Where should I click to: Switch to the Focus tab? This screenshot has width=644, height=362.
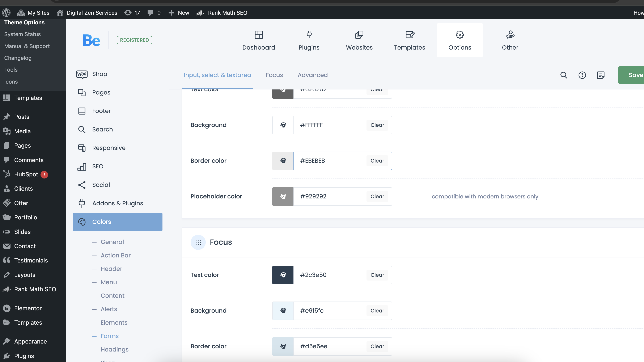click(274, 75)
